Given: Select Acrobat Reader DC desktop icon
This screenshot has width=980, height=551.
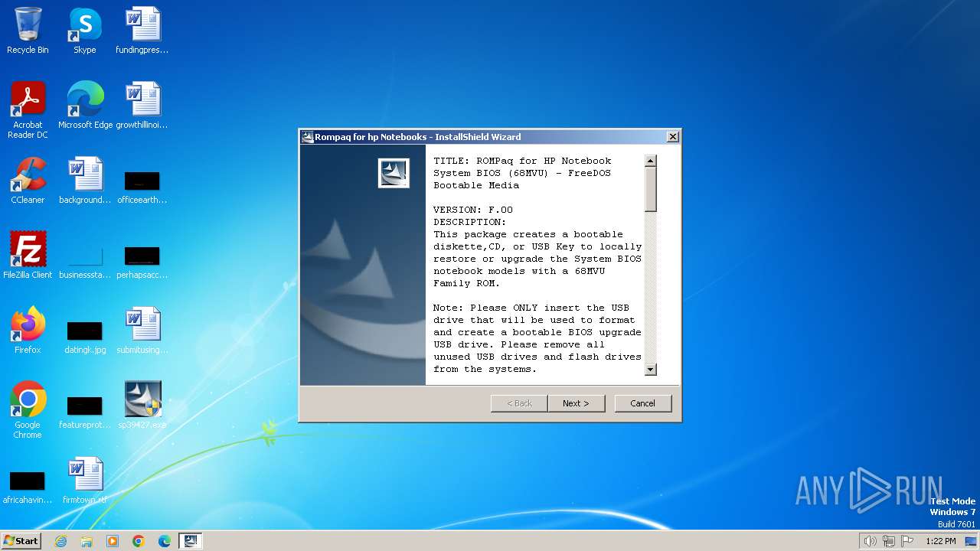Looking at the screenshot, I should click(x=28, y=110).
